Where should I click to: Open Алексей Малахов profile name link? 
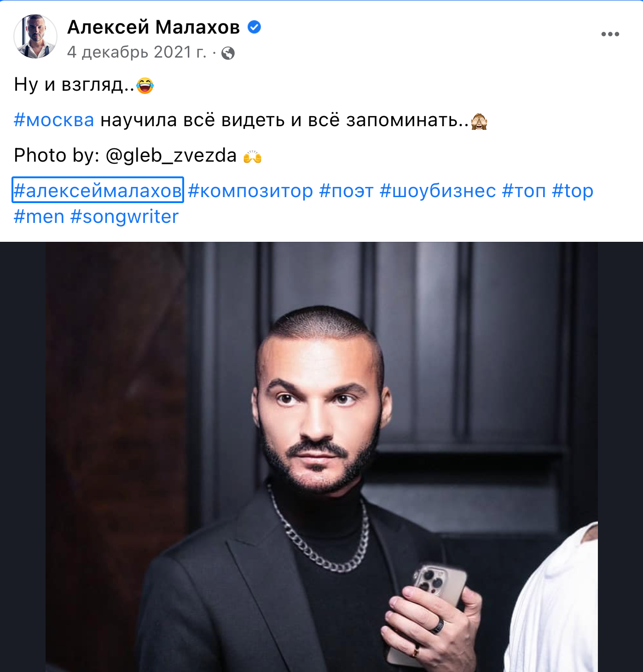pos(153,27)
